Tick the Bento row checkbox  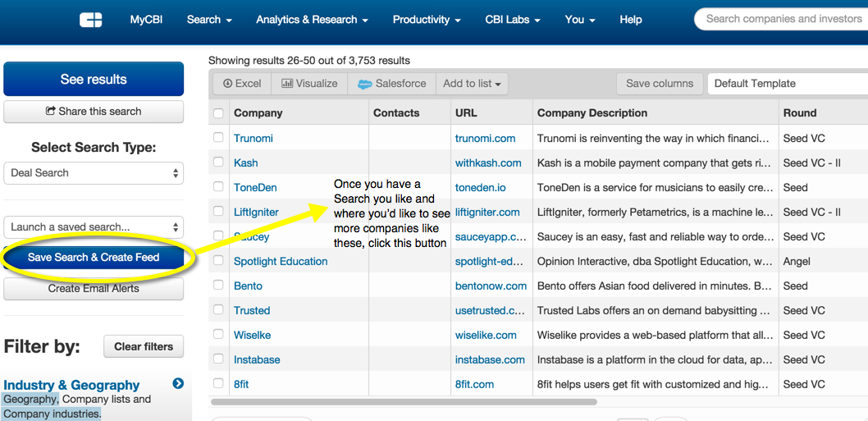(219, 286)
